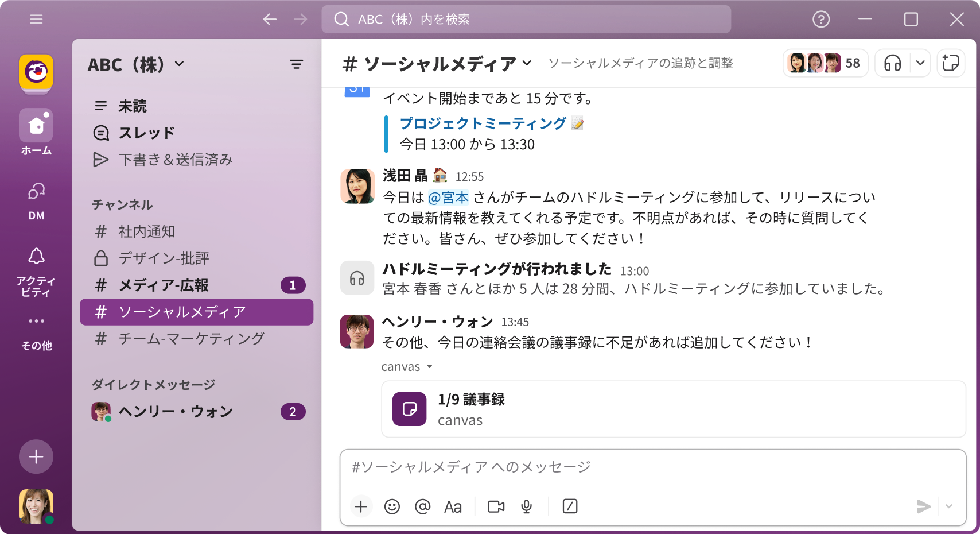Open スレッド from the sidebar
This screenshot has width=980, height=534.
pos(147,133)
